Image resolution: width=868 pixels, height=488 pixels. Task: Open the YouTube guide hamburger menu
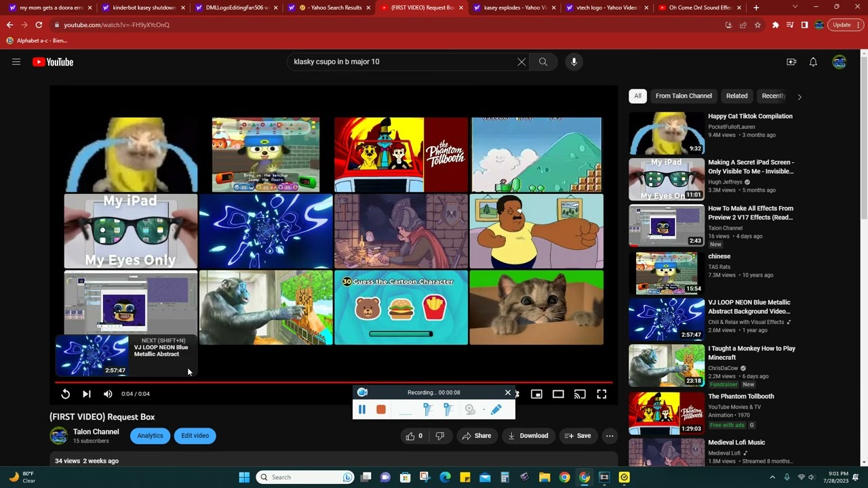pos(16,62)
